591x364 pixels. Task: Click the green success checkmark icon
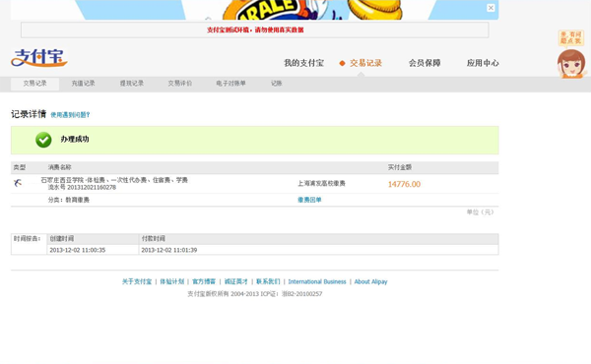pyautogui.click(x=43, y=140)
